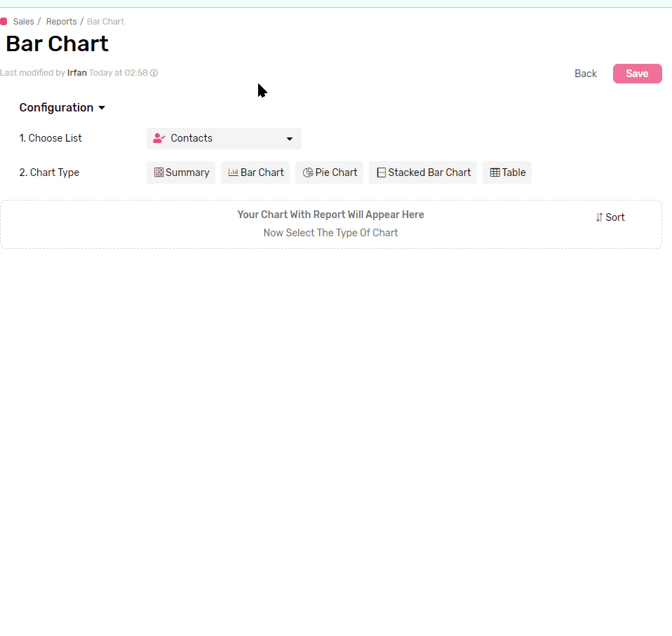
Task: Click the Bar Chart page title
Action: pos(57,43)
